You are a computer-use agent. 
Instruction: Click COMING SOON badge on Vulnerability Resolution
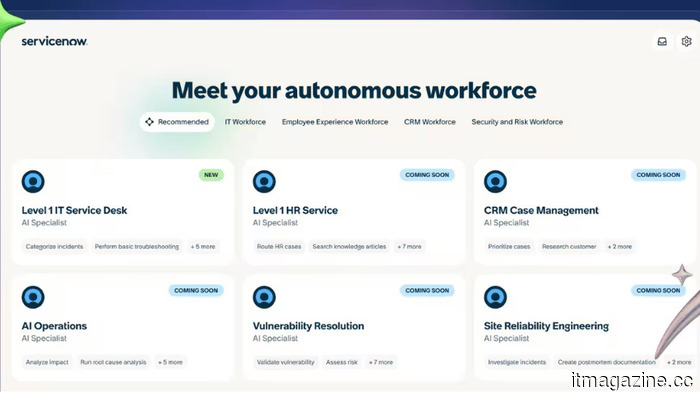coord(427,290)
